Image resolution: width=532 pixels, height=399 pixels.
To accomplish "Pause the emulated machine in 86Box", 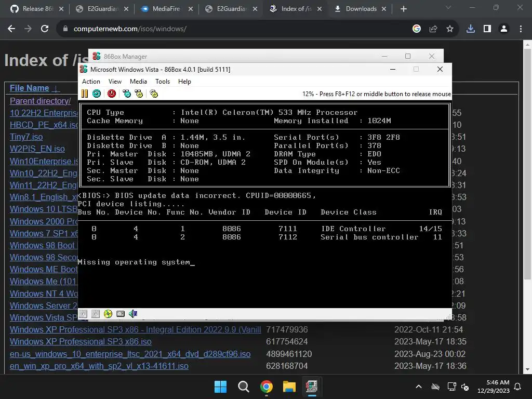I will (85, 94).
